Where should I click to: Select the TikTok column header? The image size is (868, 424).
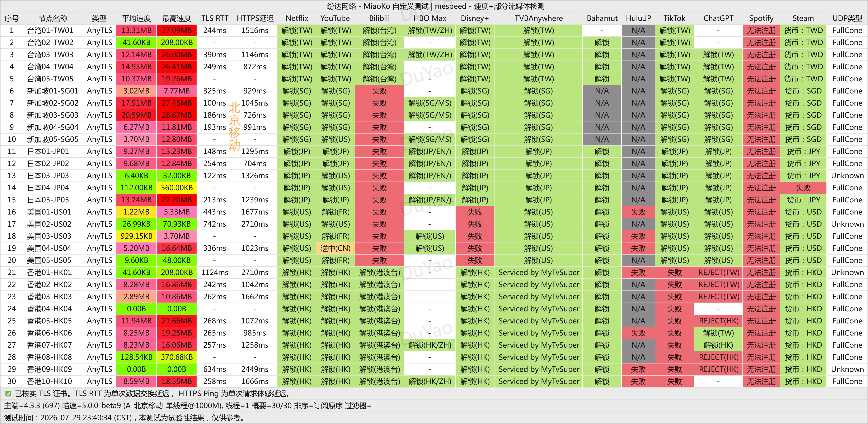point(674,18)
